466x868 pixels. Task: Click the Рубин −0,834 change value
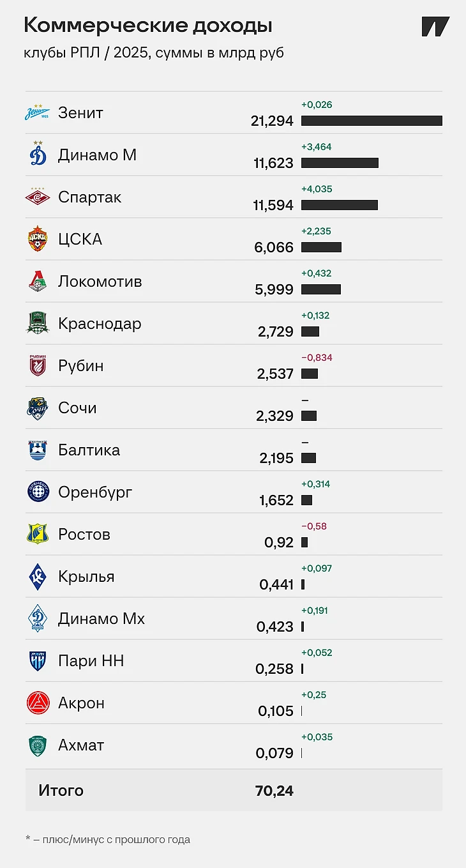coord(317,358)
